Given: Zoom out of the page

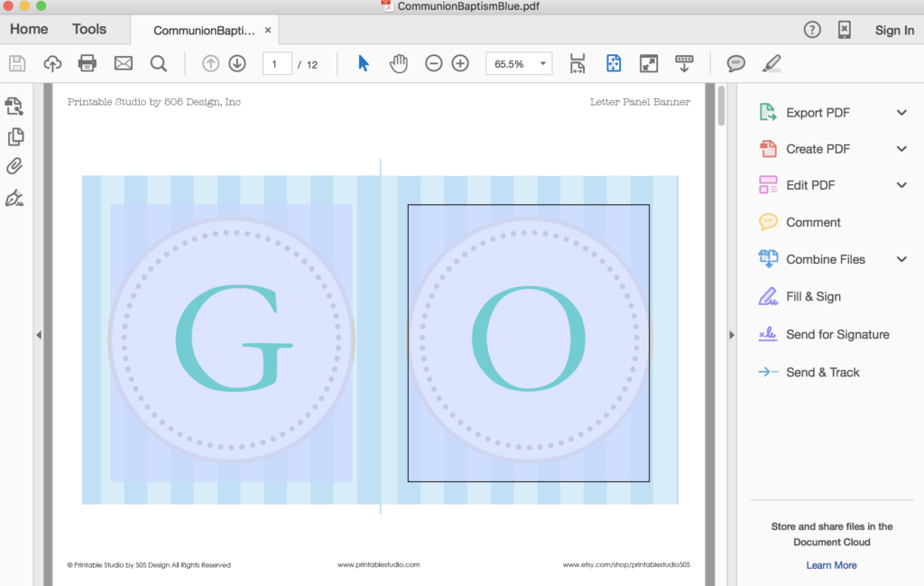Looking at the screenshot, I should pyautogui.click(x=434, y=63).
